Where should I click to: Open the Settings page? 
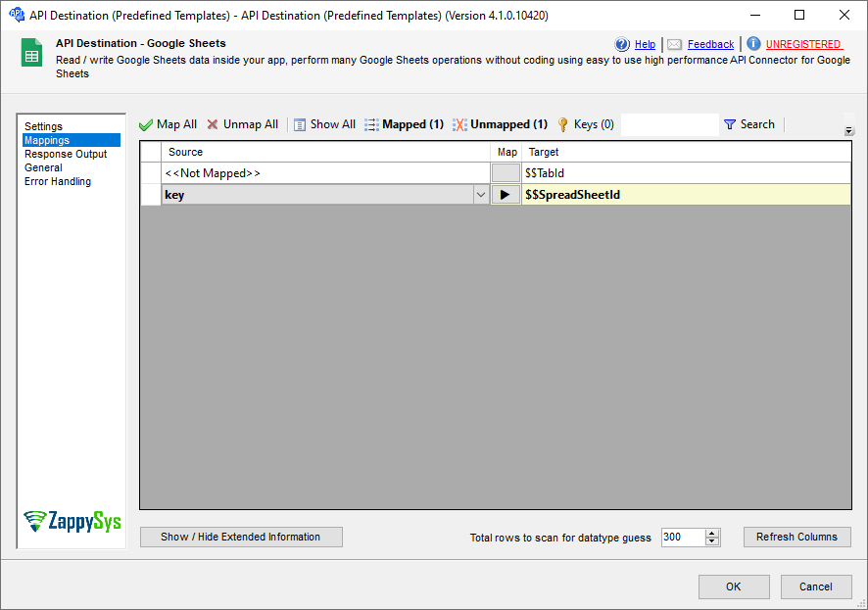tap(43, 126)
